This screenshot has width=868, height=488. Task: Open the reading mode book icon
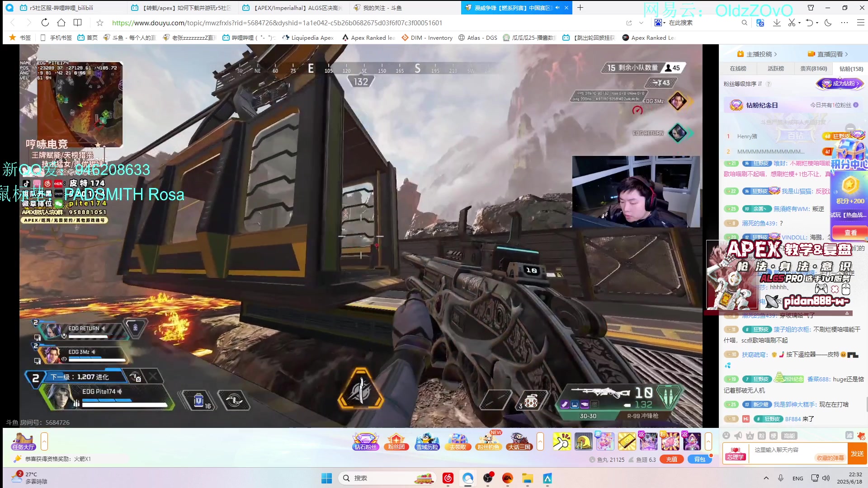(78, 23)
